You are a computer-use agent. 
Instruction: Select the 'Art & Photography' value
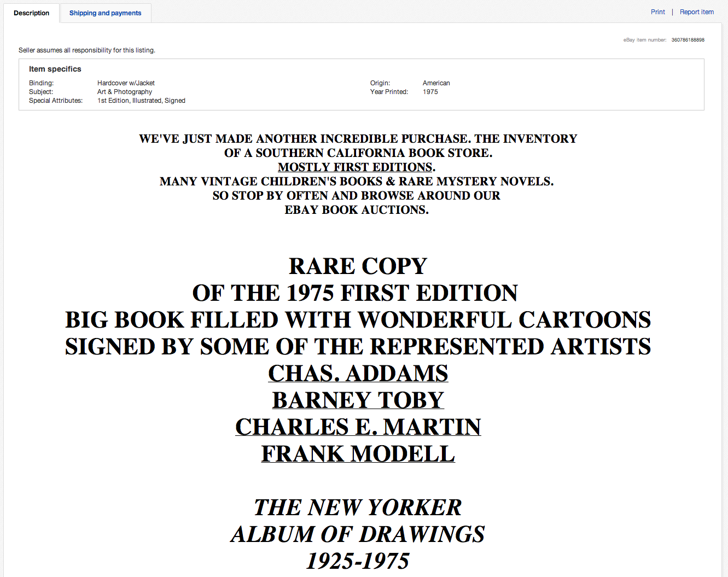point(125,92)
